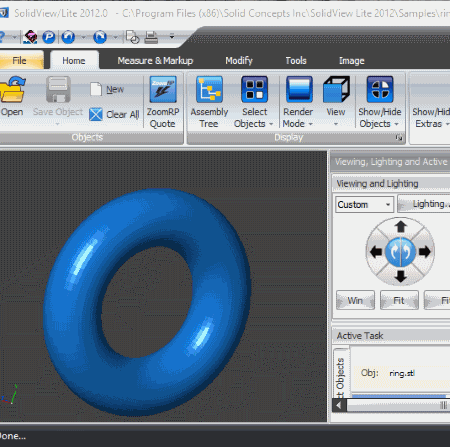Click the Open folder icon
The width and height of the screenshot is (450, 447).
tap(12, 89)
